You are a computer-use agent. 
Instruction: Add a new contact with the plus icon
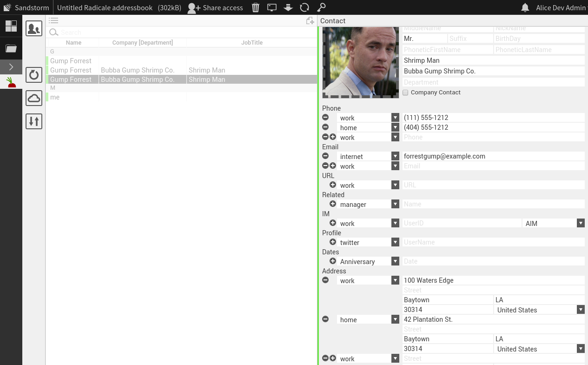(x=310, y=20)
